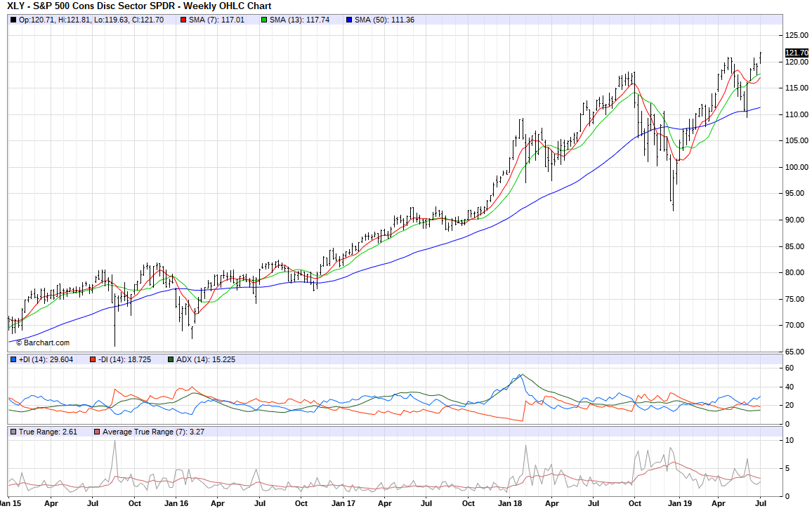Pick the blue SMA (50) legend swatch

[x=349, y=20]
